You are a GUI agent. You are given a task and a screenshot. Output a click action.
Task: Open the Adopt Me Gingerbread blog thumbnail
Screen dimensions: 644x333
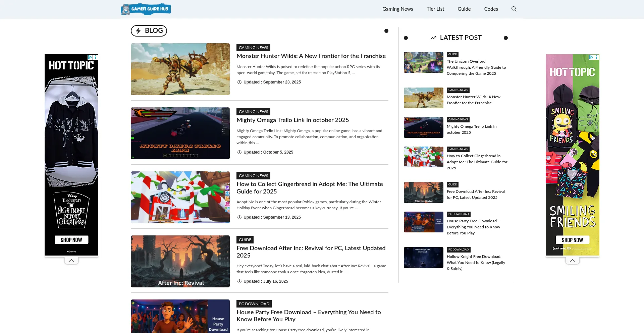(x=180, y=197)
